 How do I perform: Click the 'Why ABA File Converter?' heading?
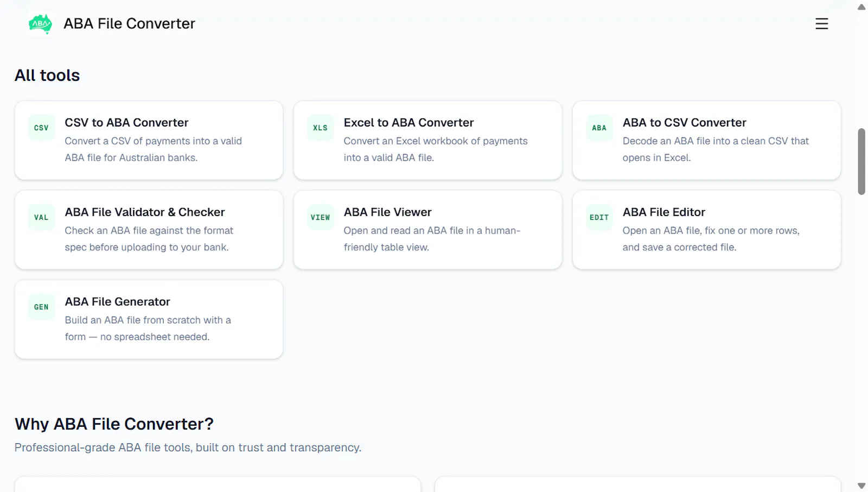click(114, 424)
